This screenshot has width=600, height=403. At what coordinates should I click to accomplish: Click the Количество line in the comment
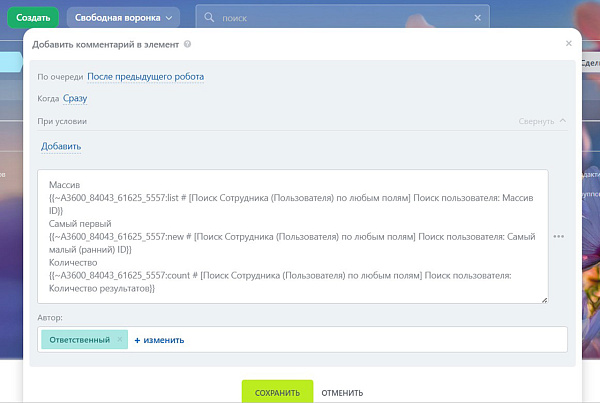point(73,263)
